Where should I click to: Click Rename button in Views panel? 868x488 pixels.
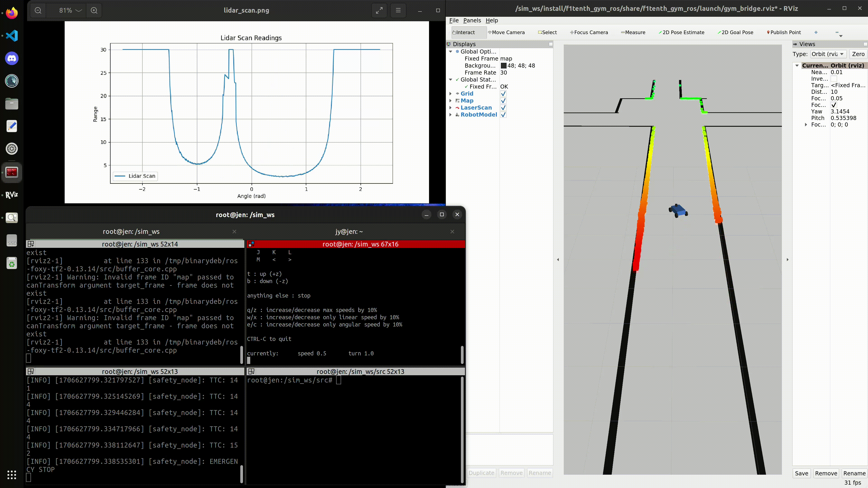pos(854,473)
